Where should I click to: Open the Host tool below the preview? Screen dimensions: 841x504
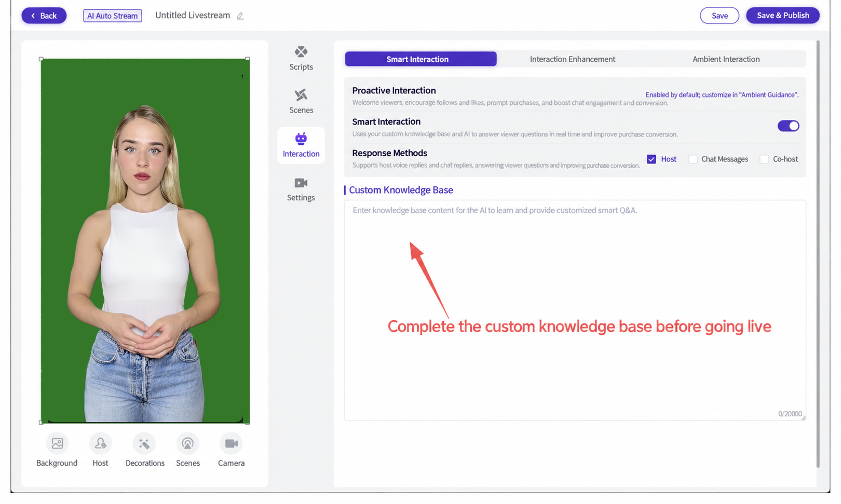pos(100,450)
